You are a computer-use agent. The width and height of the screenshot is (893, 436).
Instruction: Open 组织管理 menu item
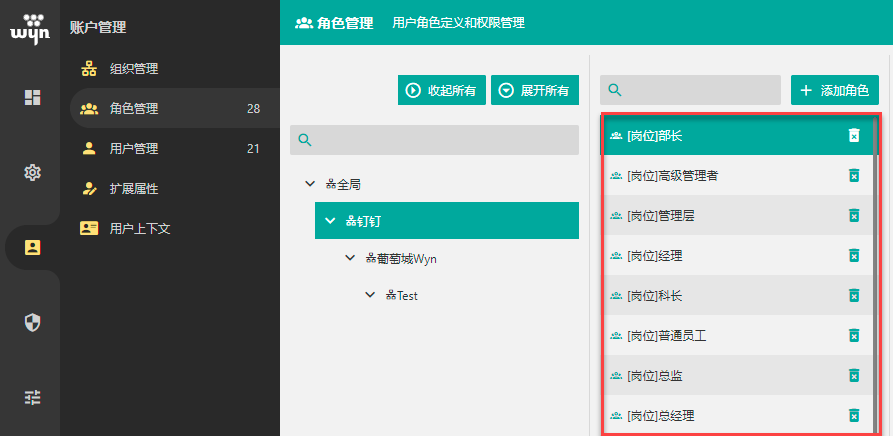tap(134, 69)
